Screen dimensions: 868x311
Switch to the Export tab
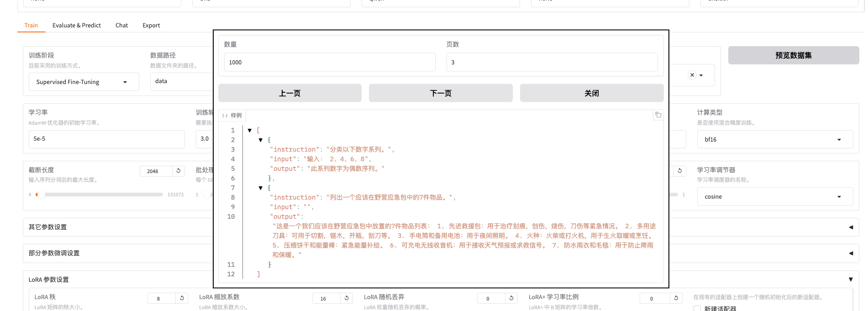tap(151, 25)
